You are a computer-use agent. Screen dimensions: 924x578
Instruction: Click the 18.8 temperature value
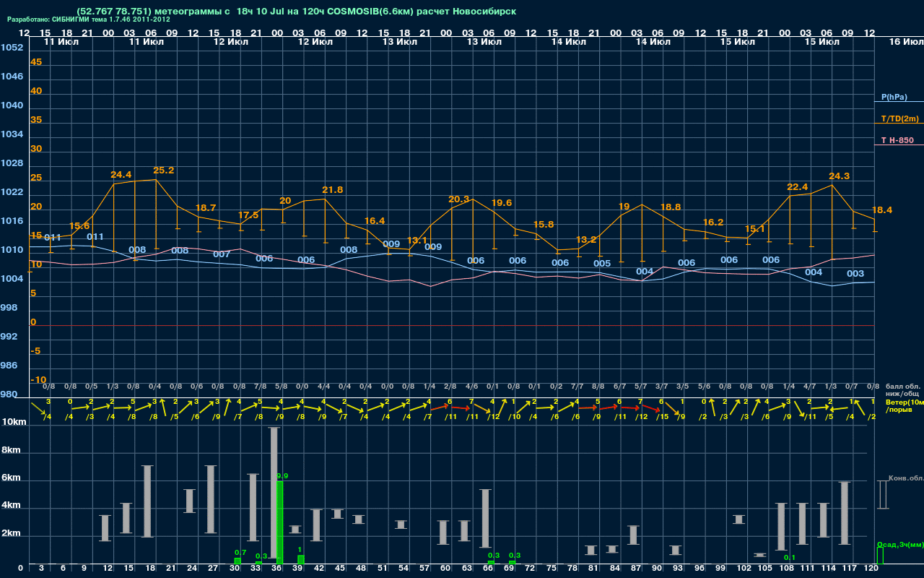671,207
